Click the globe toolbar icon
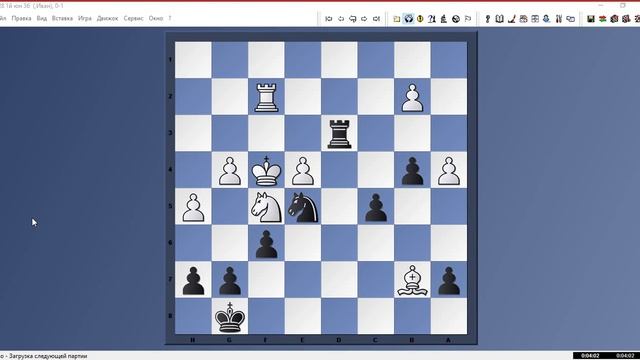This screenshot has height=360, width=640. coord(456,19)
